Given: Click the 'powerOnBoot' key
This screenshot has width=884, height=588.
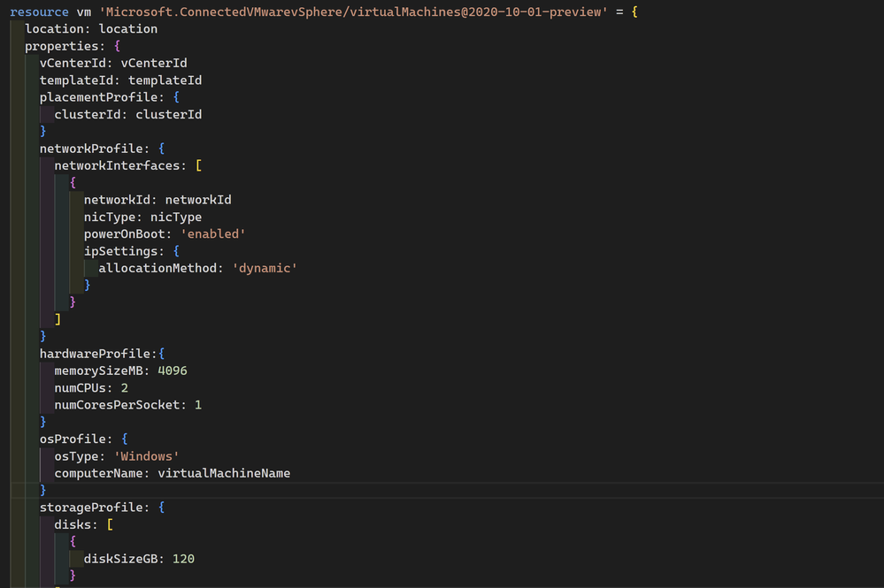Looking at the screenshot, I should (124, 233).
